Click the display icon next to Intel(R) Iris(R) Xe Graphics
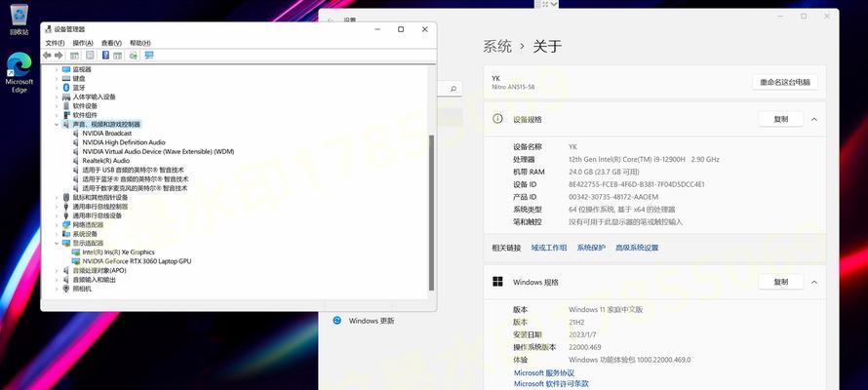The width and height of the screenshot is (868, 390). tap(76, 253)
